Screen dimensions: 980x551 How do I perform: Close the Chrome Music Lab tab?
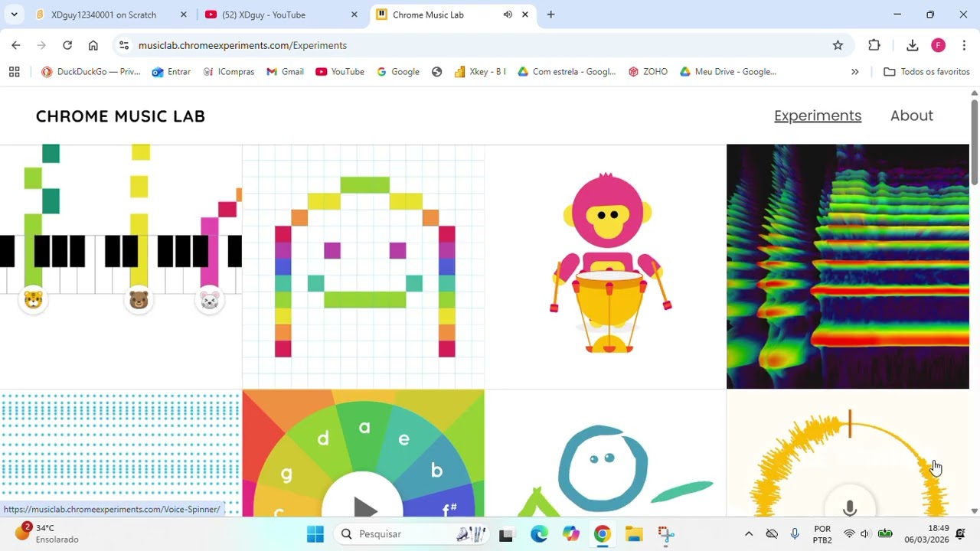[x=524, y=15]
